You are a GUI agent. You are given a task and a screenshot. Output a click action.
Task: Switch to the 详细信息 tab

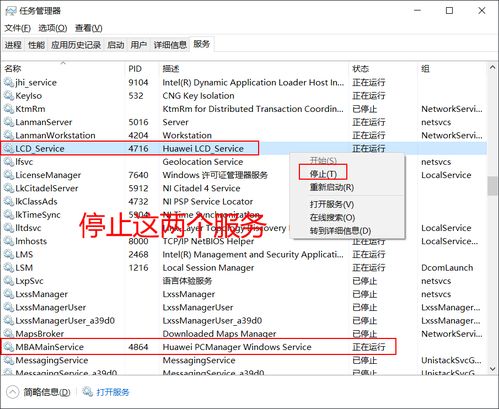pyautogui.click(x=170, y=45)
